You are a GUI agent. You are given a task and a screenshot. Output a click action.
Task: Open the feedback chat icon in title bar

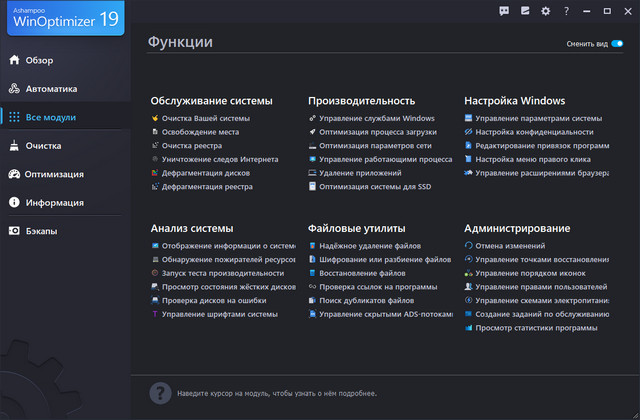click(x=504, y=11)
